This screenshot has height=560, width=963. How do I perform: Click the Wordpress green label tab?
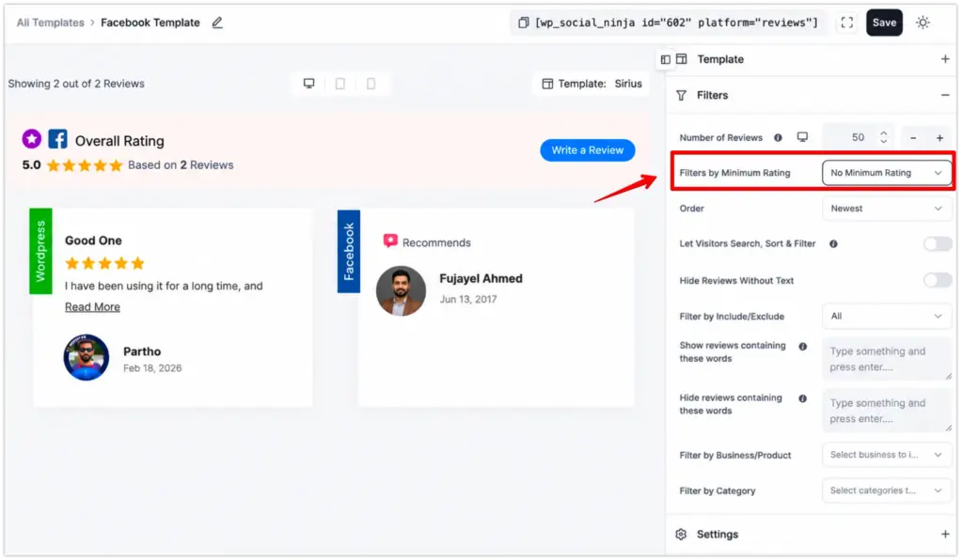pos(40,252)
